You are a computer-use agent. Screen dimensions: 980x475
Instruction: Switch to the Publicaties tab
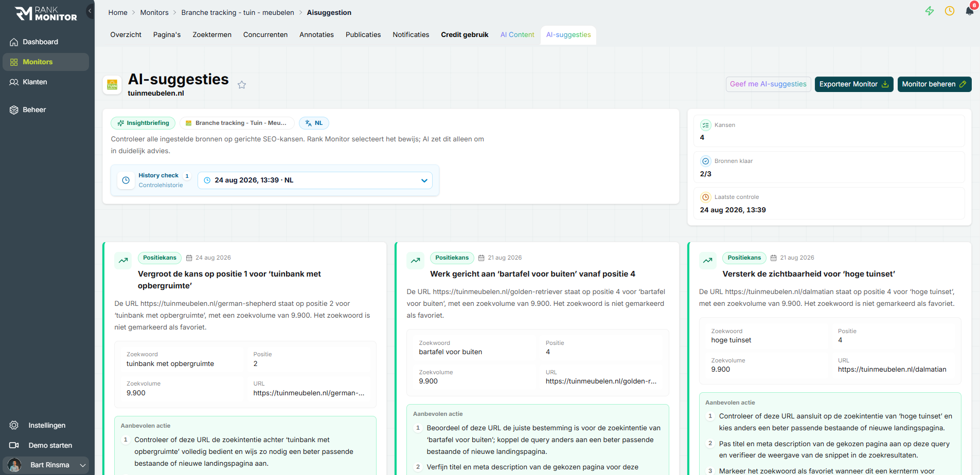pyautogui.click(x=363, y=34)
